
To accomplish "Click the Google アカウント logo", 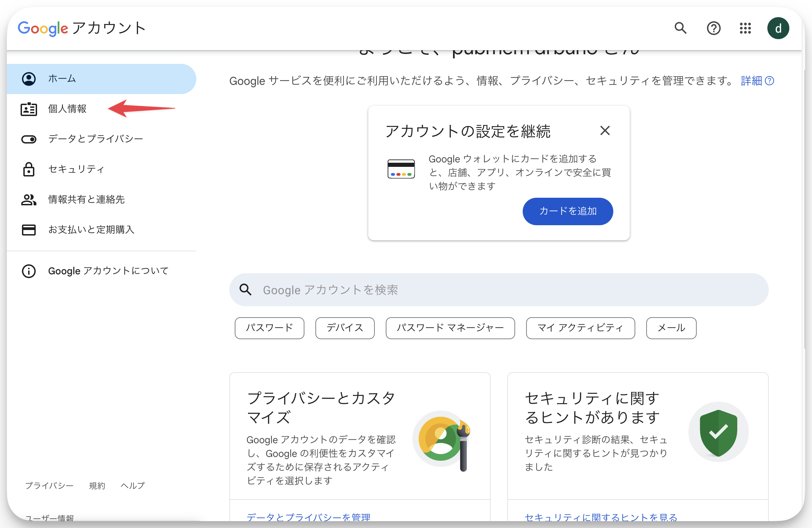I will (82, 28).
